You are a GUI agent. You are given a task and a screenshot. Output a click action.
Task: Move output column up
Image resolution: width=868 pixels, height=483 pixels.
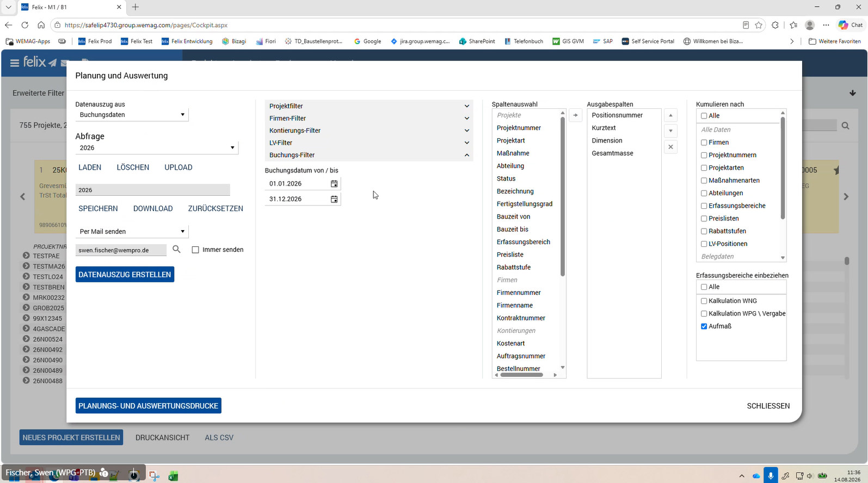(x=670, y=115)
